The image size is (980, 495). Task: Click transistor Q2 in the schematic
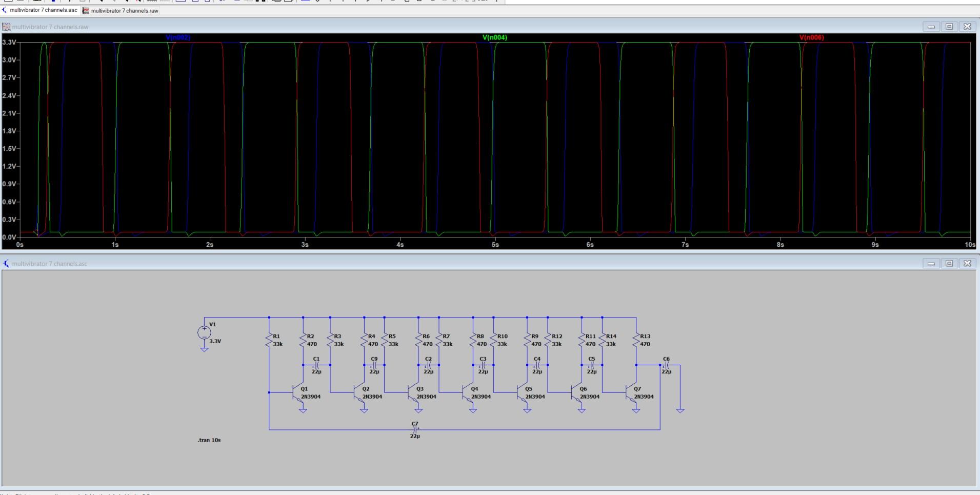[359, 393]
